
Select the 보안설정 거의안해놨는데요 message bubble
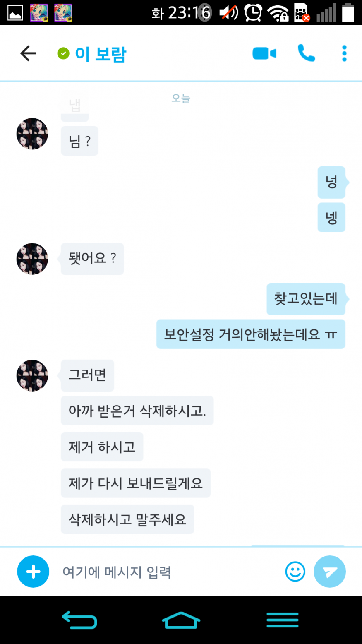251,334
